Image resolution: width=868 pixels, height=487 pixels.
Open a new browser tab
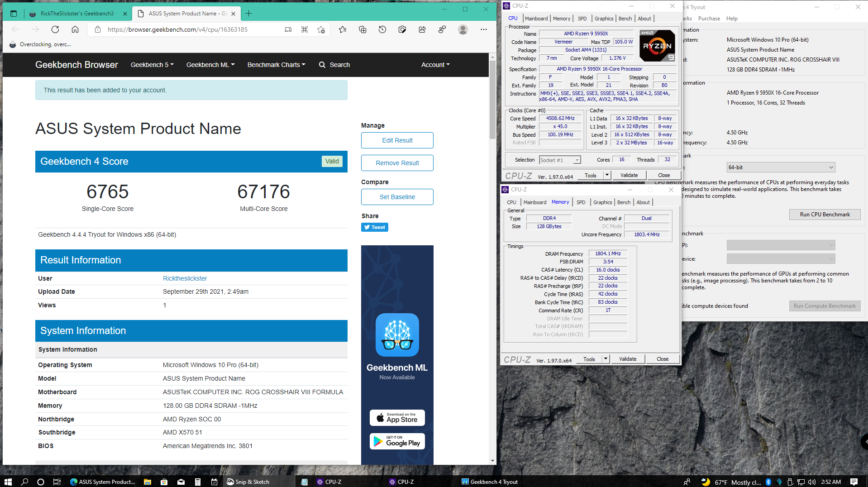pos(248,14)
